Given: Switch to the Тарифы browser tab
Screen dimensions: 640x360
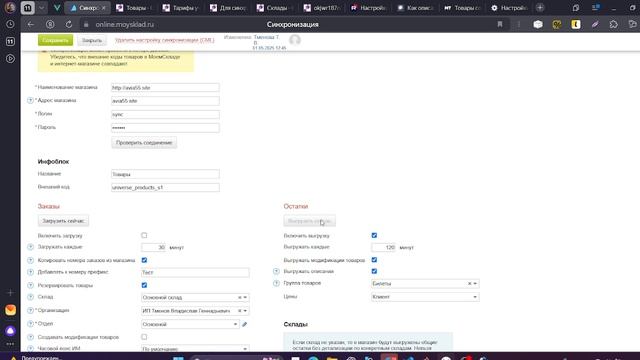Looking at the screenshot, I should tap(181, 8).
